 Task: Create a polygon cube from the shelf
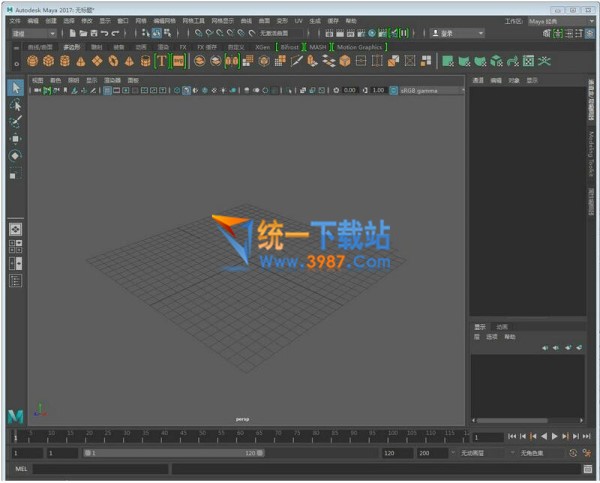point(49,61)
